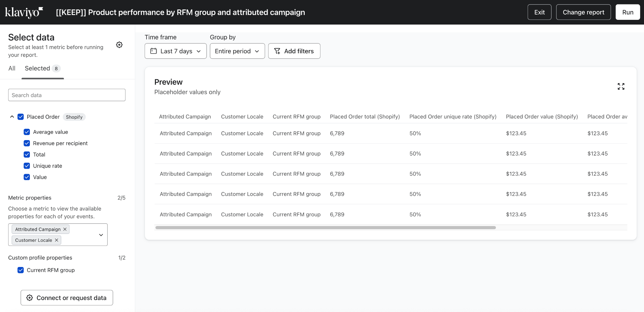Select the Selected tab
The width and height of the screenshot is (644, 312).
(37, 68)
